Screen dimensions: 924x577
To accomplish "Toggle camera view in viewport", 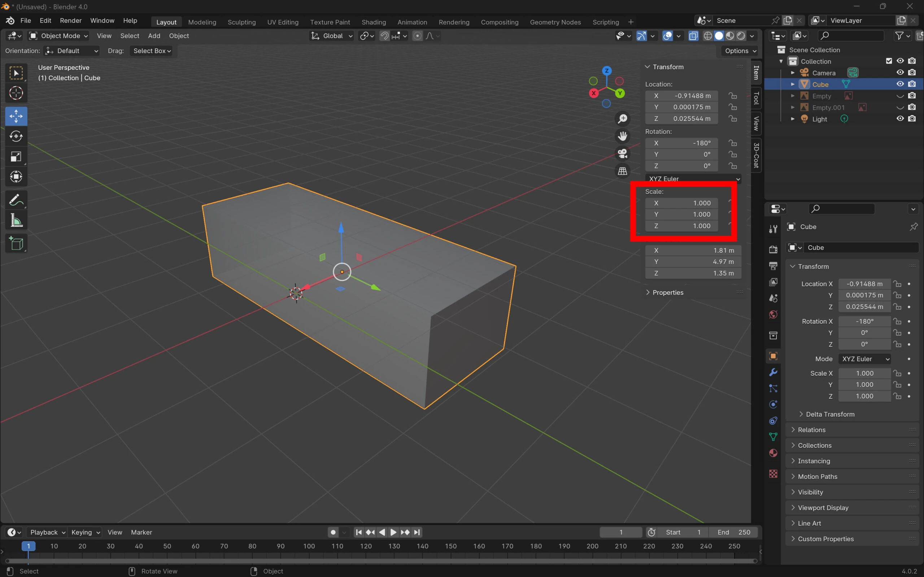I will click(622, 153).
